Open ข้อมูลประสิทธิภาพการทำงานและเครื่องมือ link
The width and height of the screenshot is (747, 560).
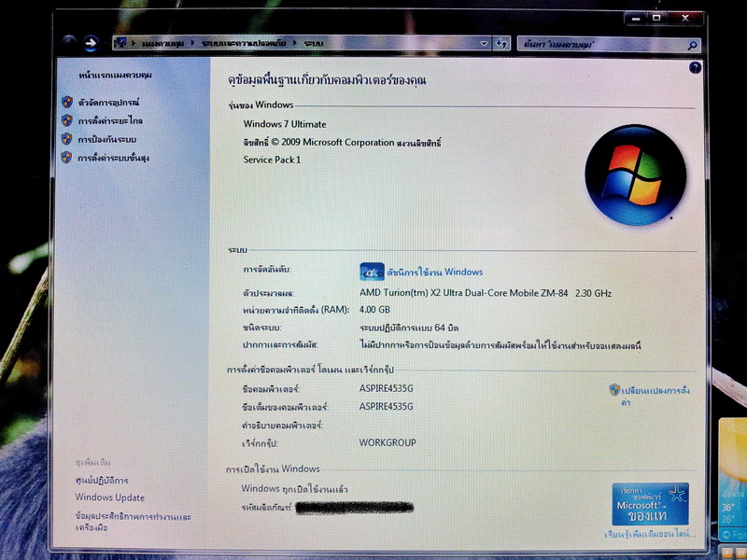pyautogui.click(x=133, y=522)
